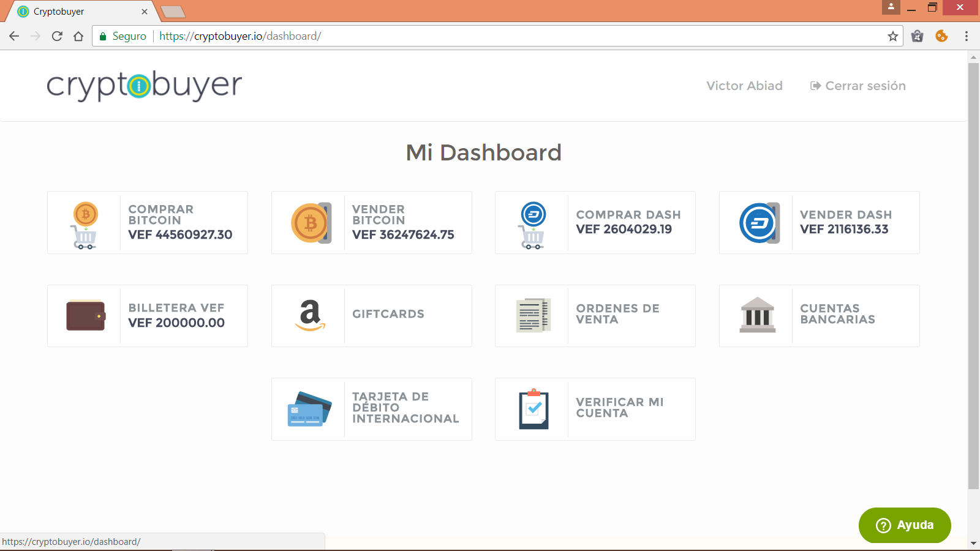The width and height of the screenshot is (980, 551).
Task: Click the verification clipboard icon
Action: coord(533,409)
